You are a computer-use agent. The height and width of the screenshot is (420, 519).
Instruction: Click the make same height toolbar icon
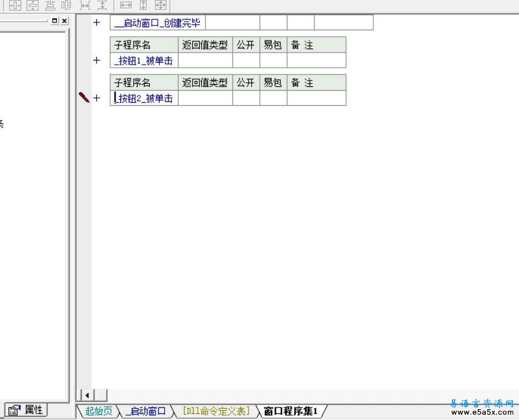click(x=143, y=5)
